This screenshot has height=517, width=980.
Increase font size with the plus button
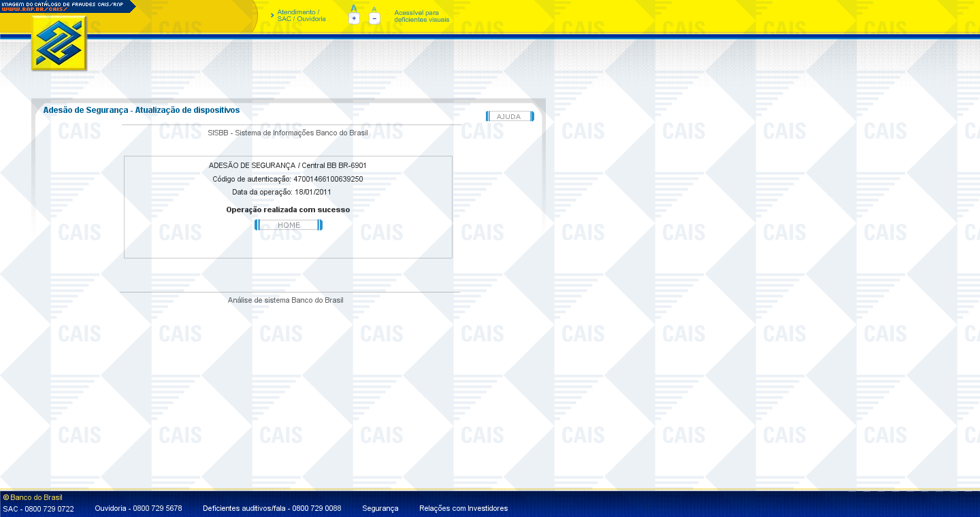[x=354, y=18]
